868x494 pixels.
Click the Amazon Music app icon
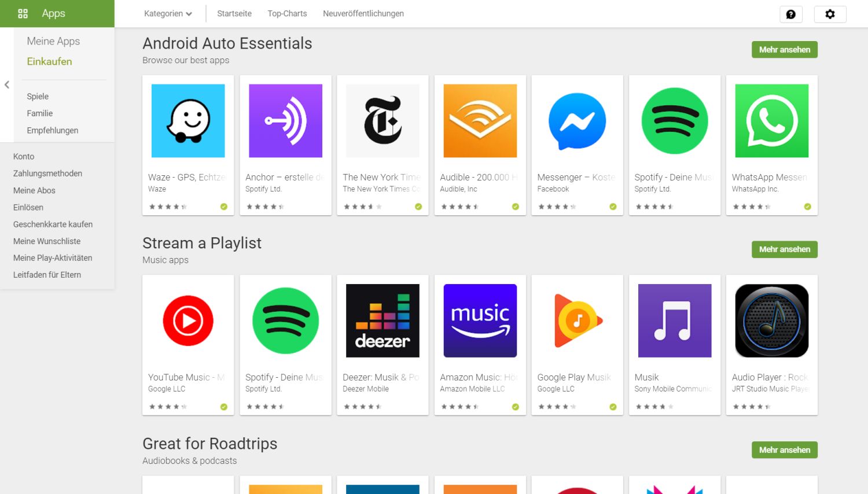pos(480,320)
